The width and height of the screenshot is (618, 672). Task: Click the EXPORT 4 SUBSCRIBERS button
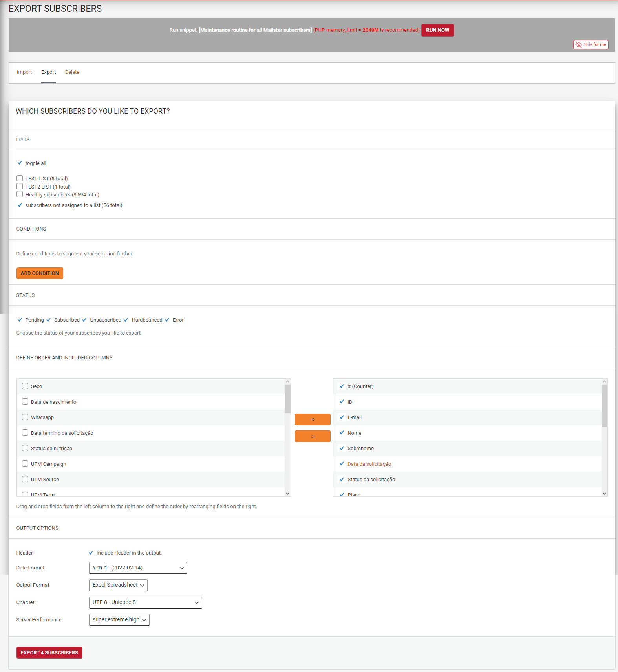[49, 653]
